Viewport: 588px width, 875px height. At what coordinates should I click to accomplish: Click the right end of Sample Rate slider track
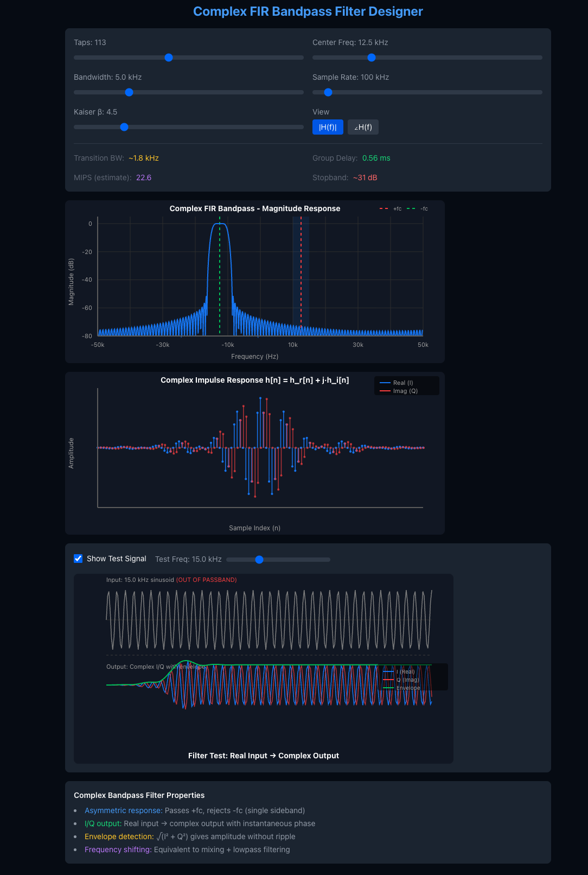tap(540, 92)
